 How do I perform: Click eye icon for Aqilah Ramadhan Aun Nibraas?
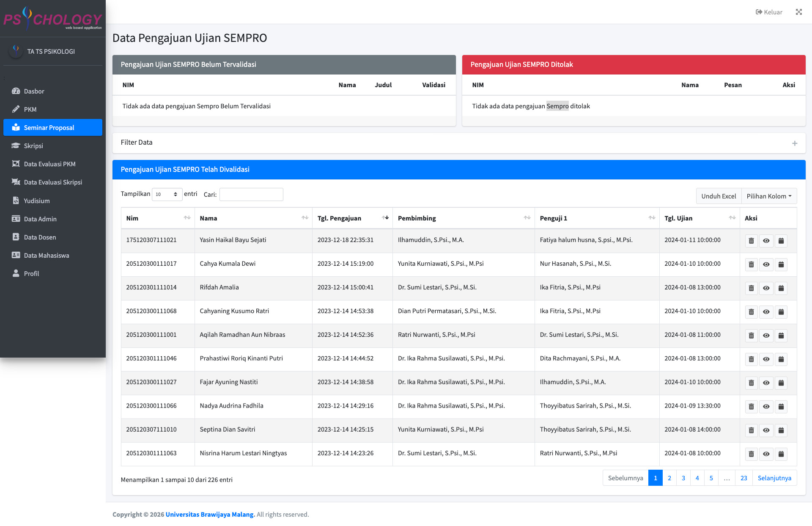pos(766,336)
